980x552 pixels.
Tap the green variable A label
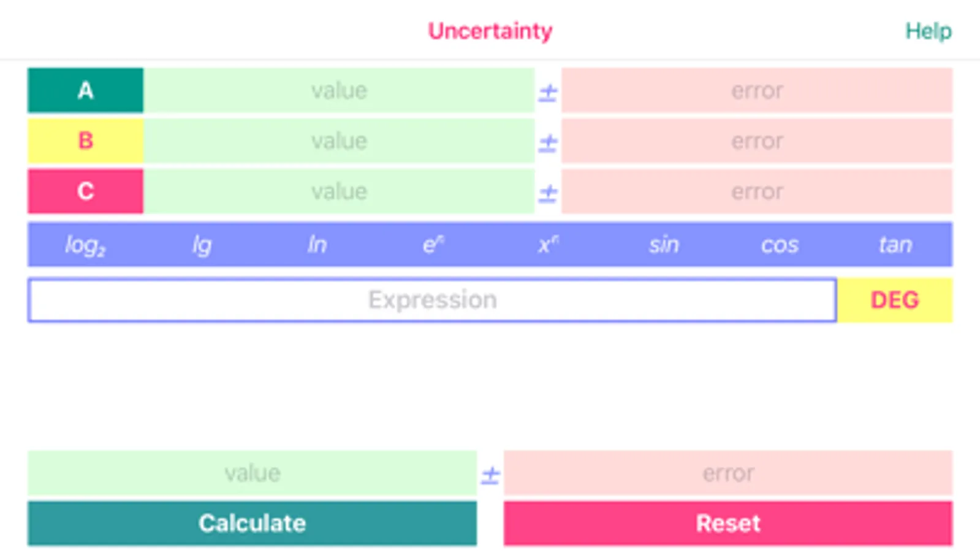click(85, 91)
